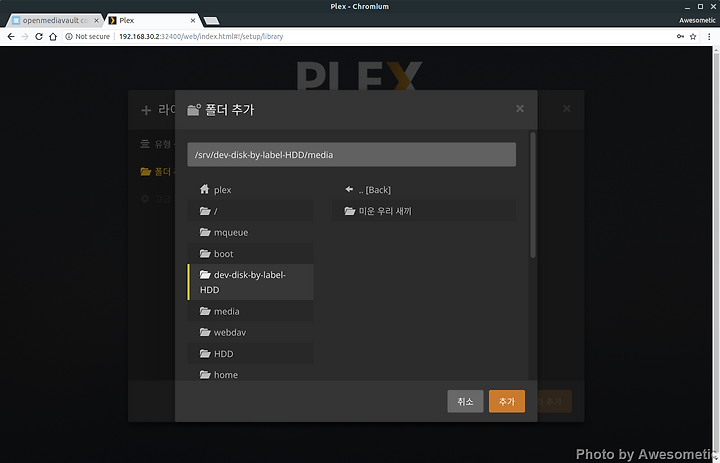
Task: Open the 미운 우리 새끼 folder
Action: coord(424,211)
